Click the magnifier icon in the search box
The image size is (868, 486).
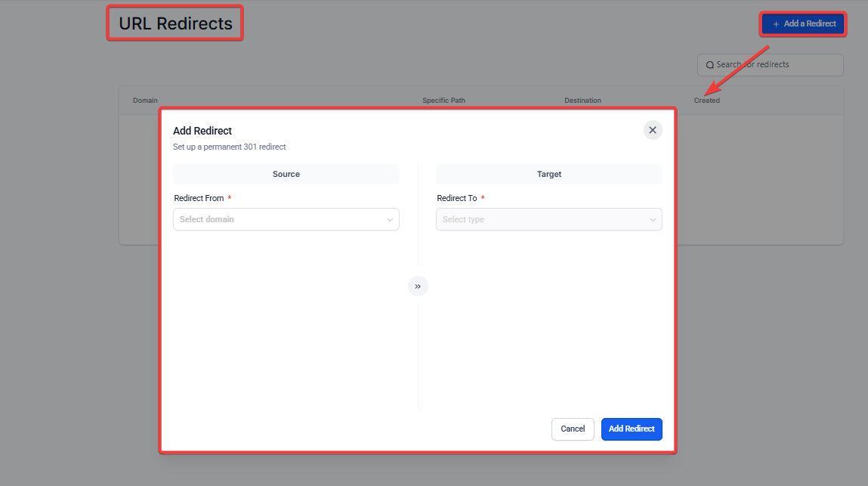click(710, 65)
